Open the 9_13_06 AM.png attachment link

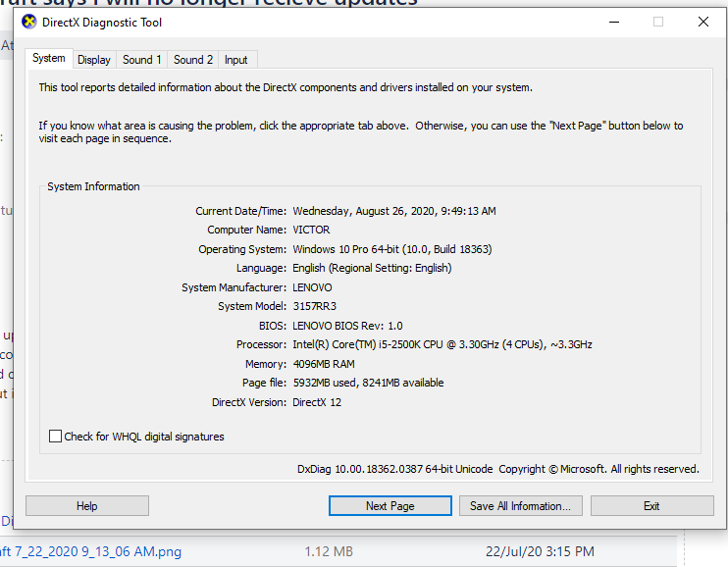[91, 551]
